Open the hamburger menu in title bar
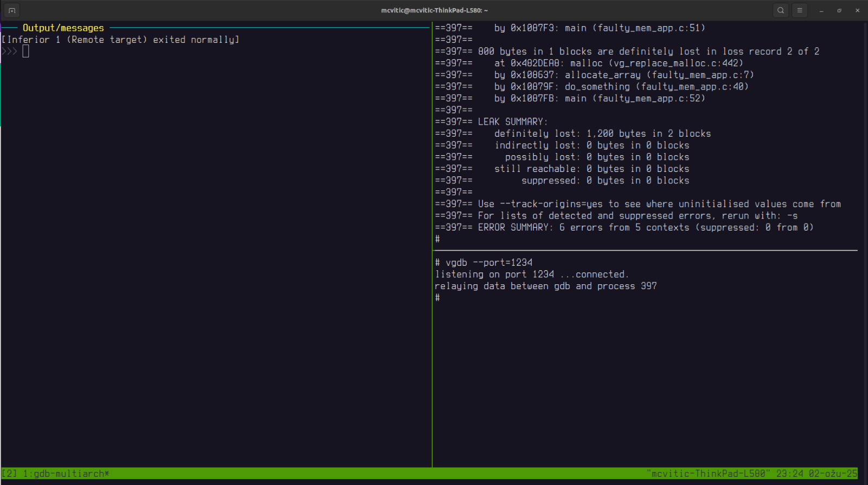 [800, 10]
